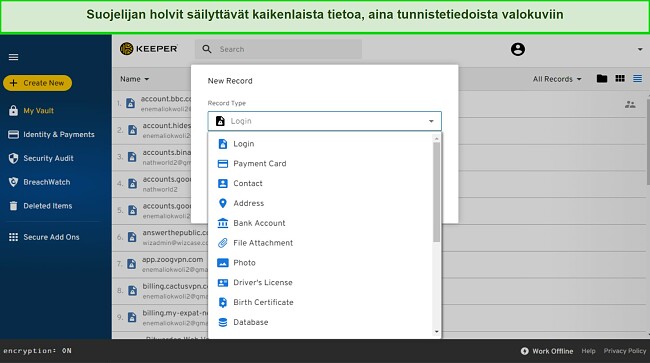Open the Help link

point(588,351)
